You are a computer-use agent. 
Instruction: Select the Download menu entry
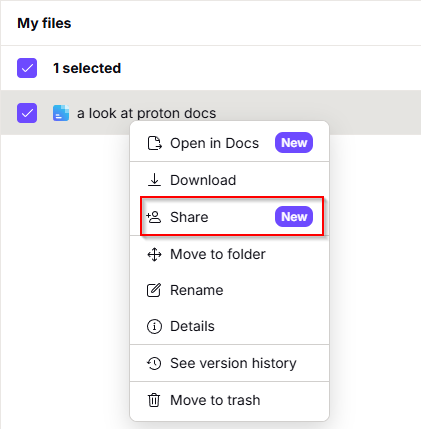pos(229,180)
